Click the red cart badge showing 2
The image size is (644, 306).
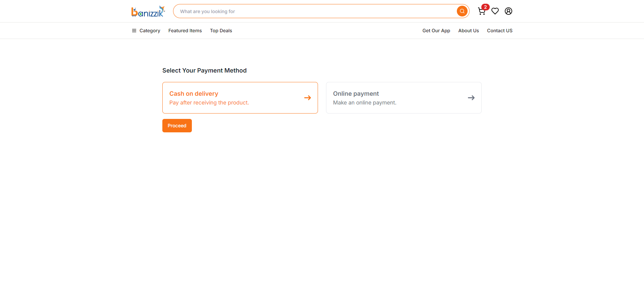485,7
